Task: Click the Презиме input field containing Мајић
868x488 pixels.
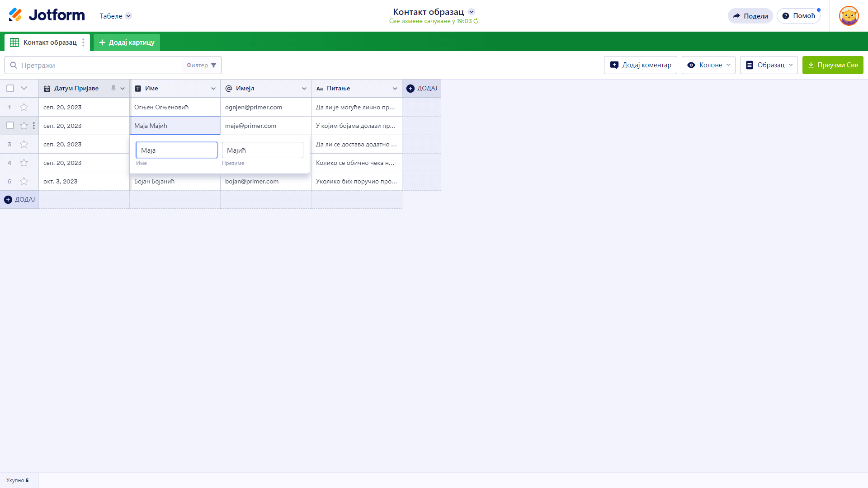Action: (263, 150)
